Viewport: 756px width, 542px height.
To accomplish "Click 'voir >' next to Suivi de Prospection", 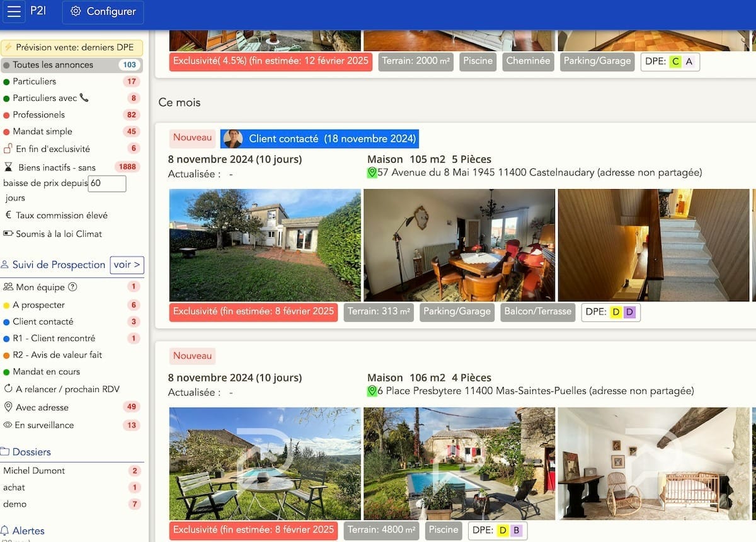I will click(x=127, y=265).
